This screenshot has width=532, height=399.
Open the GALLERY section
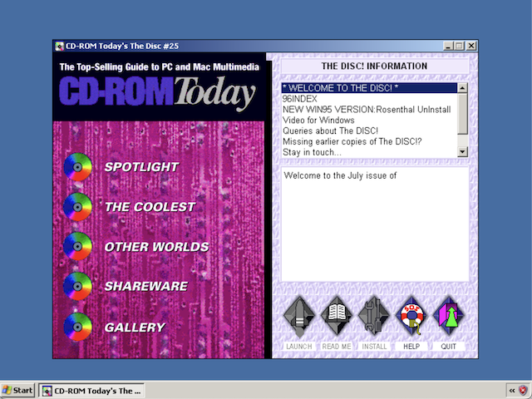point(135,327)
